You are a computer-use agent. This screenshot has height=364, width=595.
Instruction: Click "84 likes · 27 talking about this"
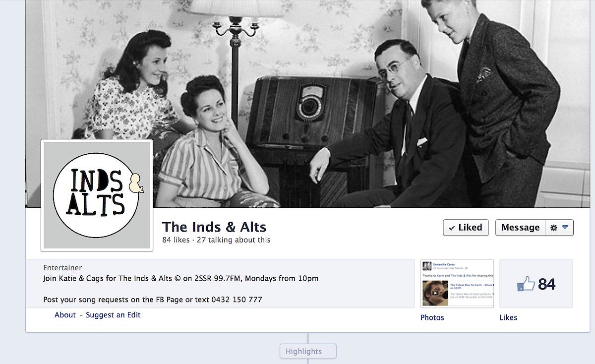coord(216,240)
